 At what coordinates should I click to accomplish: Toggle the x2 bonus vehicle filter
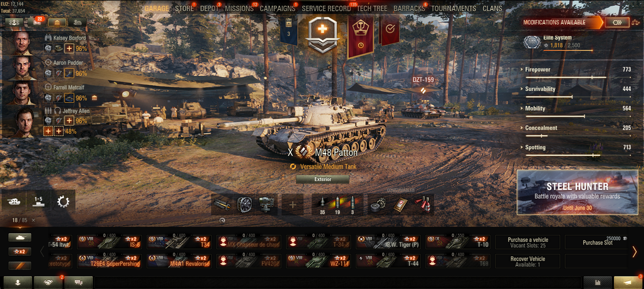coord(19,251)
